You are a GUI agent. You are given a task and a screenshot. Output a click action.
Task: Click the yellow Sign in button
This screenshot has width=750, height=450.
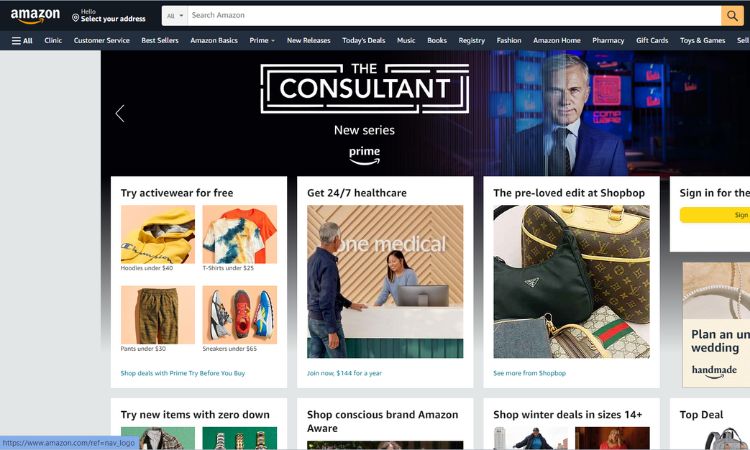click(x=715, y=215)
